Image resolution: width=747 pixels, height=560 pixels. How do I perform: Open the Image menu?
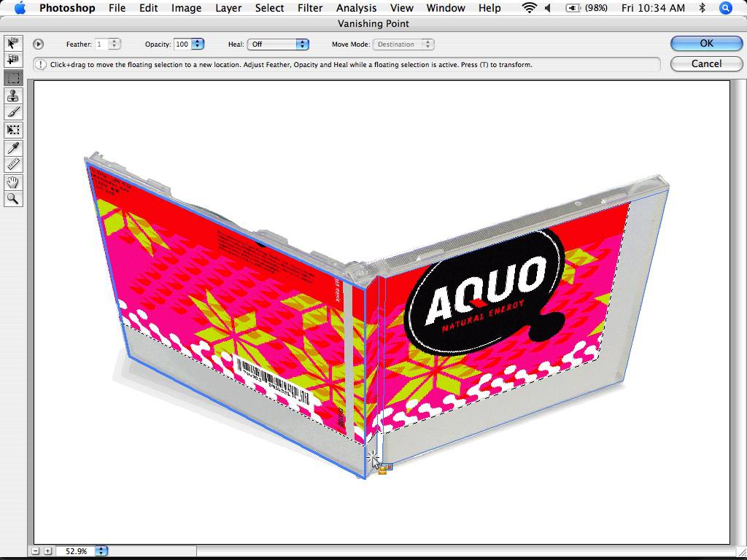tap(186, 7)
